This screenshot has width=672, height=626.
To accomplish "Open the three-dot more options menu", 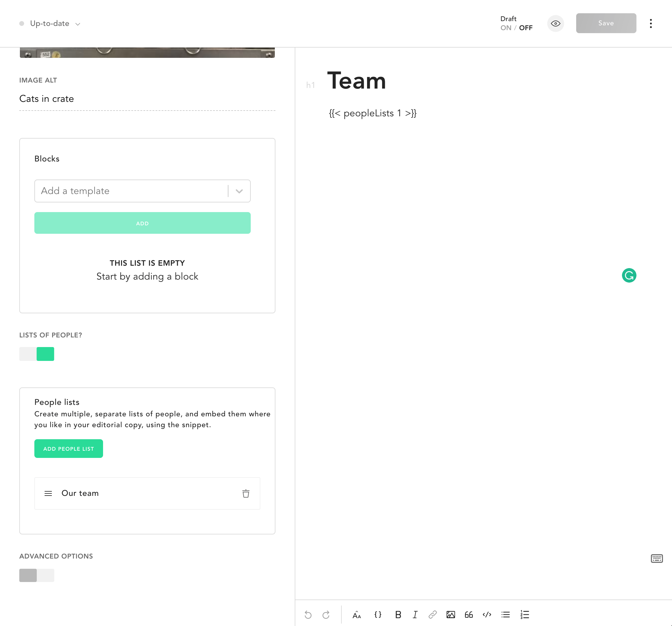I will click(x=650, y=23).
